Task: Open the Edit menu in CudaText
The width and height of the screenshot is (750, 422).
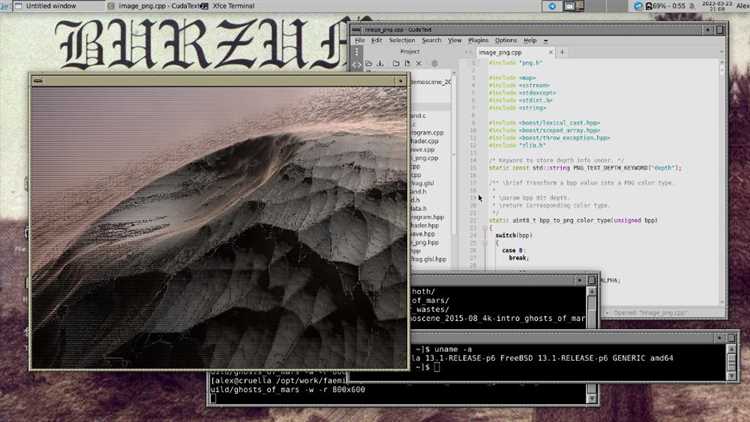Action: [377, 41]
